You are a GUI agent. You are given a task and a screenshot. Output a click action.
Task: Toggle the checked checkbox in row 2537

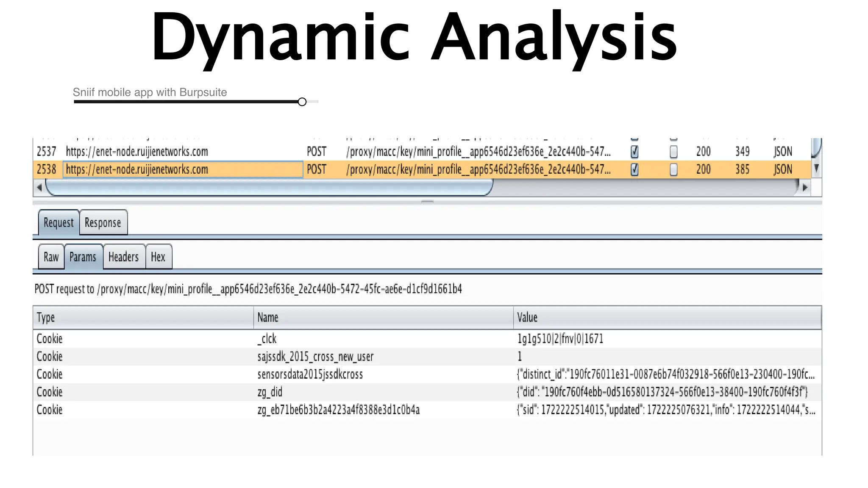634,152
